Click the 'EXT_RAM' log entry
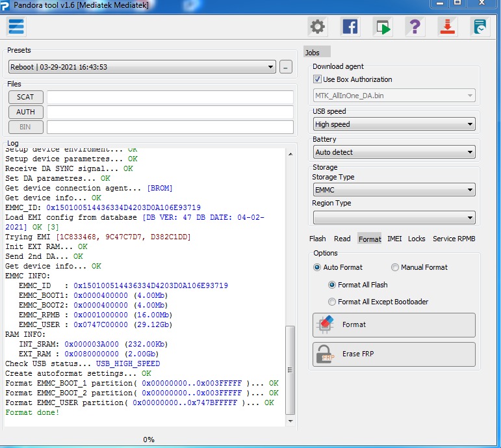The width and height of the screenshot is (501, 448). (88, 354)
